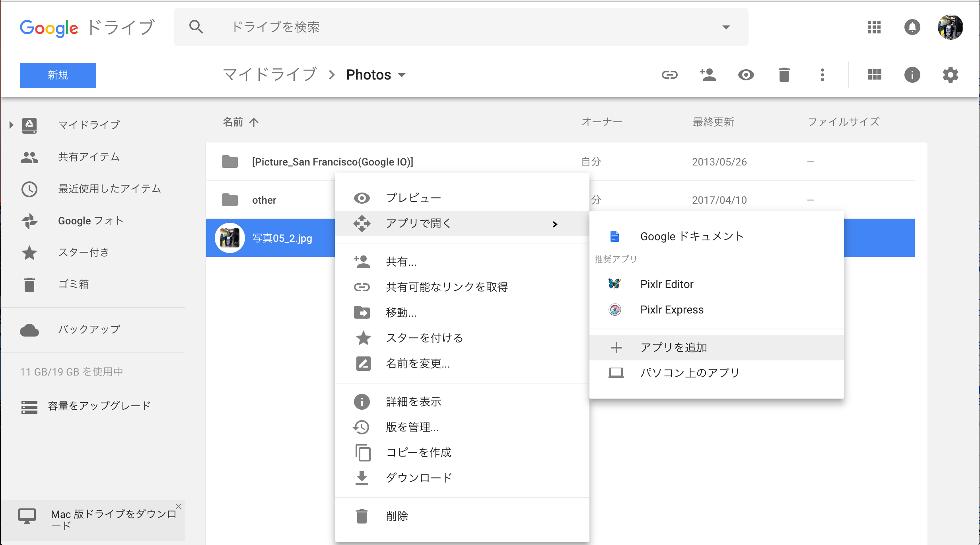The width and height of the screenshot is (980, 545).
Task: Click the account profile avatar
Action: 950,27
